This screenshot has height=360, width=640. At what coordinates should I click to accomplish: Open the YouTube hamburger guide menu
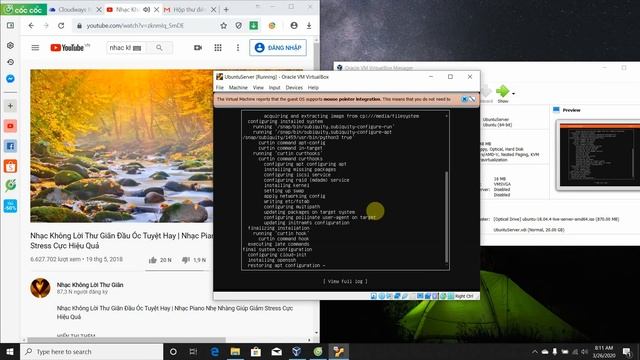point(36,48)
